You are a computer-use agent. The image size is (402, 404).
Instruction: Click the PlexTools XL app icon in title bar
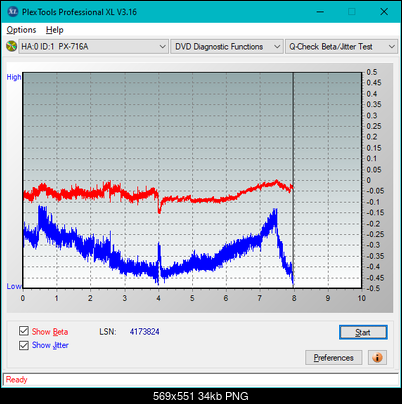(12, 12)
